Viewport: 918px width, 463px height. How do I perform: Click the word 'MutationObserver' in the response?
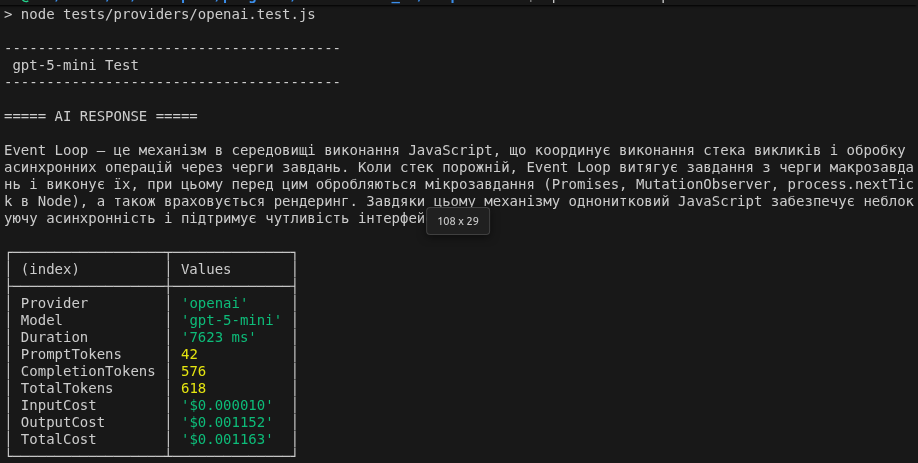(x=703, y=184)
